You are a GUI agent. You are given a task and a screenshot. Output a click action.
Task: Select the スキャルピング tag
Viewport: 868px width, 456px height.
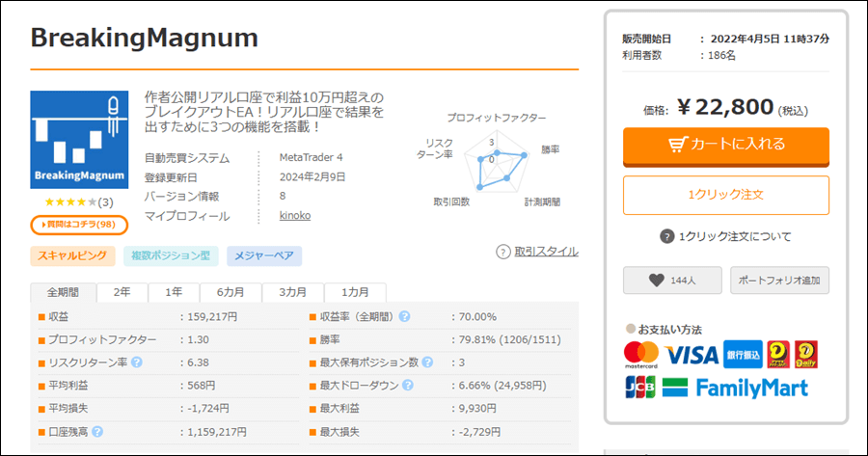click(72, 255)
